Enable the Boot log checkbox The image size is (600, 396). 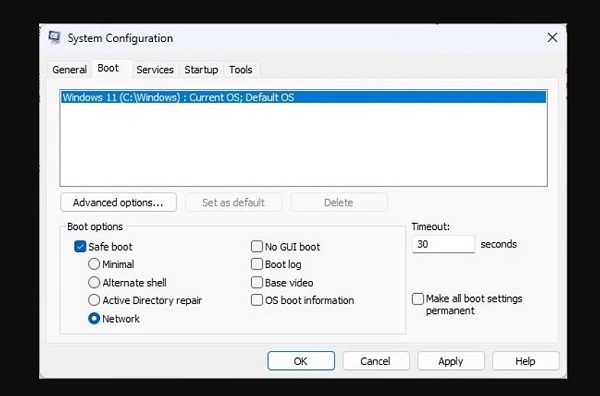[x=257, y=264]
